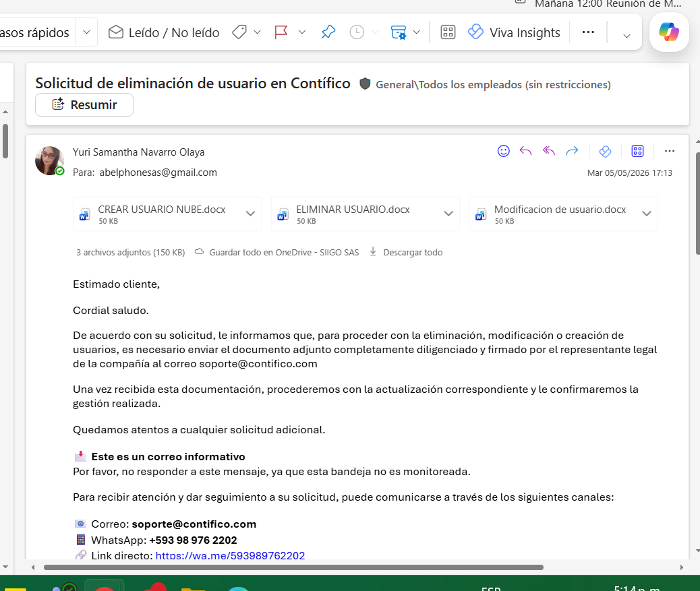Launch Copilot from the colorful icon
700x591 pixels.
coord(669,32)
